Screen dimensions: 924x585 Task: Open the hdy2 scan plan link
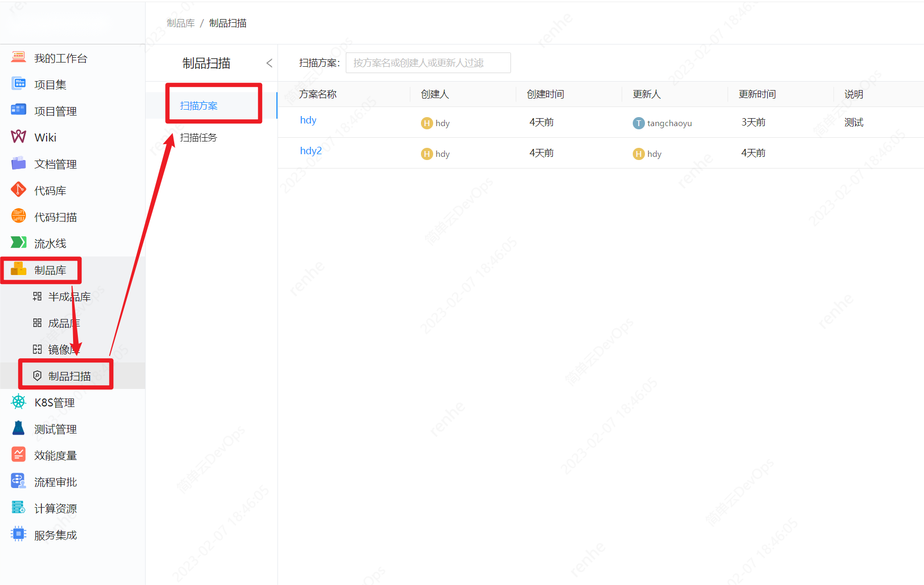[311, 151]
